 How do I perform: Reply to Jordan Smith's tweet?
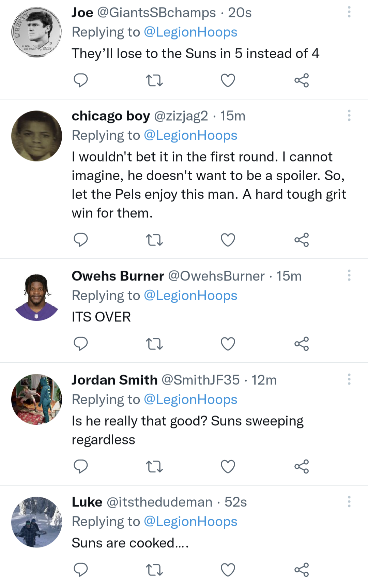point(81,466)
